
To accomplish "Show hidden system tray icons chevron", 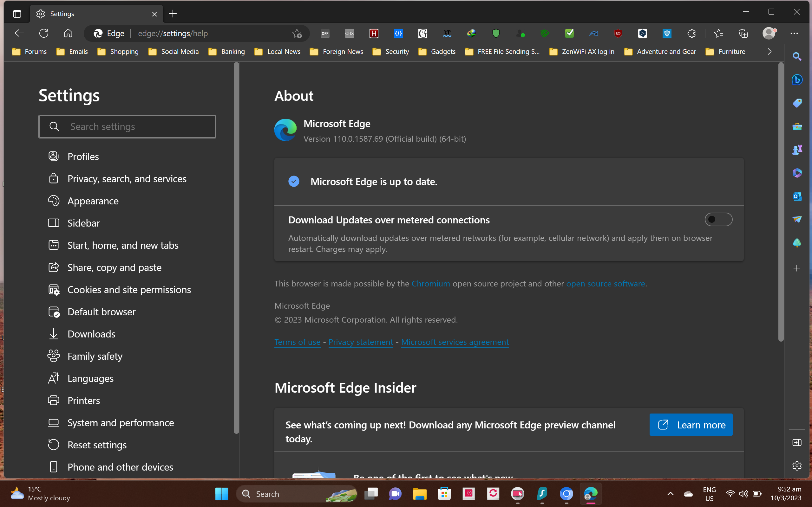I will [x=670, y=494].
